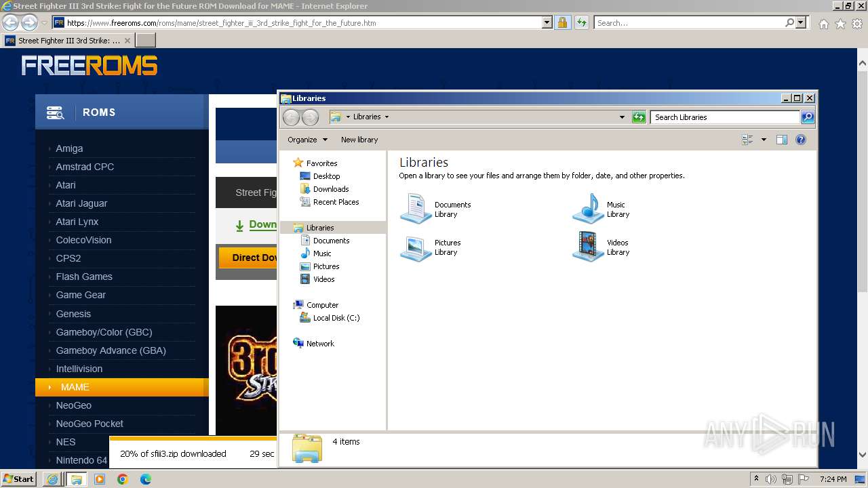Select Desktop under Favorites
Image resolution: width=868 pixels, height=488 pixels.
coord(326,176)
